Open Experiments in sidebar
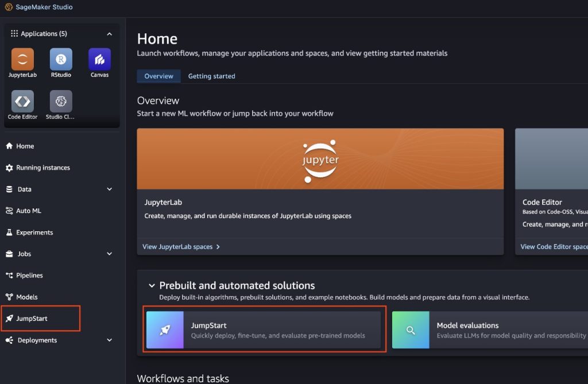 coord(34,232)
